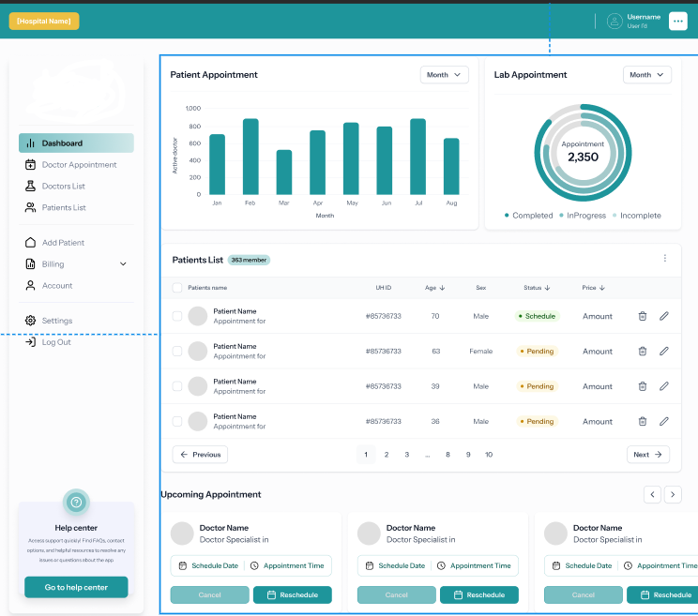Click the edit pencil in the Female patient row

[x=664, y=351]
